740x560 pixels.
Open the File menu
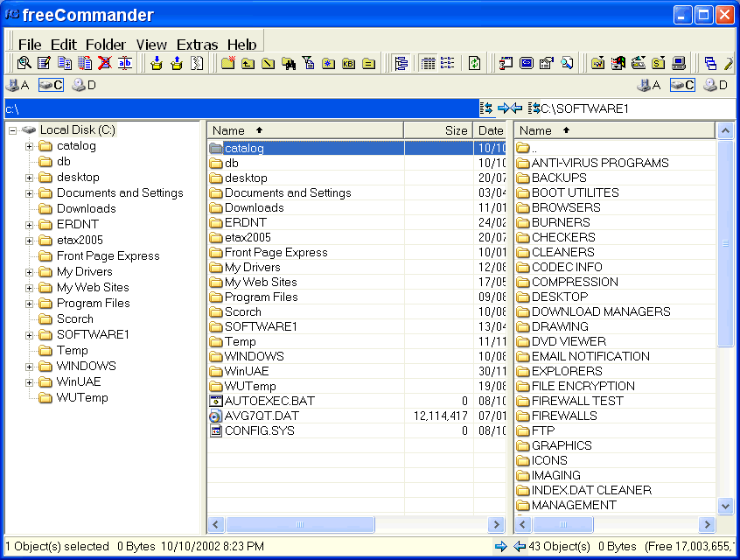(x=30, y=45)
